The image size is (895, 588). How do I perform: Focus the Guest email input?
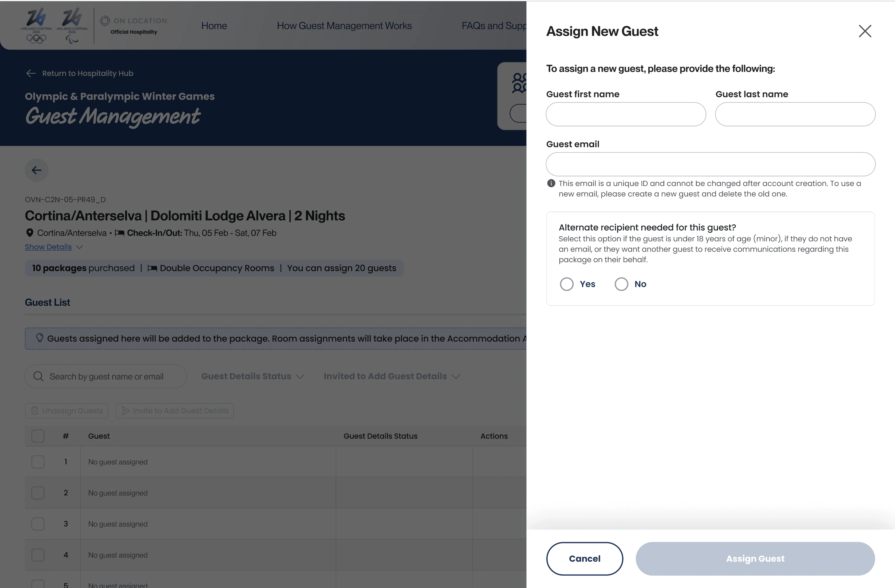point(710,164)
